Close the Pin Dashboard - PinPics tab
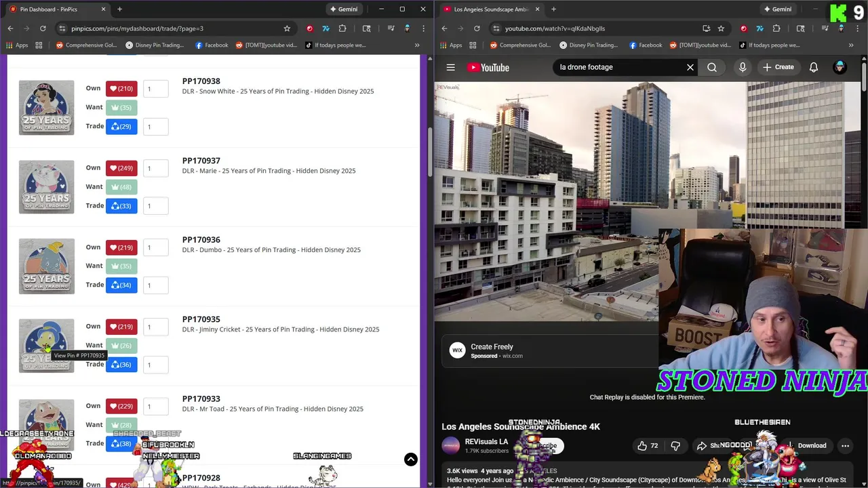Image resolution: width=868 pixels, height=488 pixels. [x=104, y=9]
